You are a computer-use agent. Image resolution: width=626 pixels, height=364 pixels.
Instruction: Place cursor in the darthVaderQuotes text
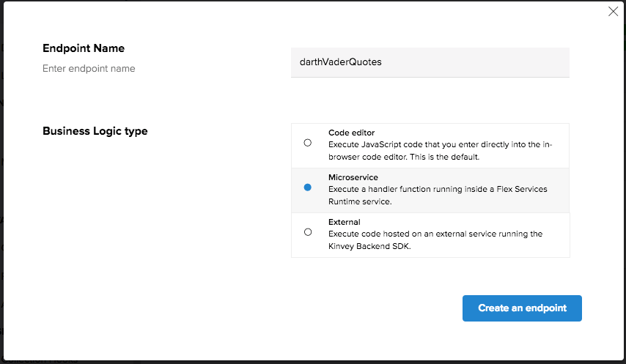[x=340, y=62]
